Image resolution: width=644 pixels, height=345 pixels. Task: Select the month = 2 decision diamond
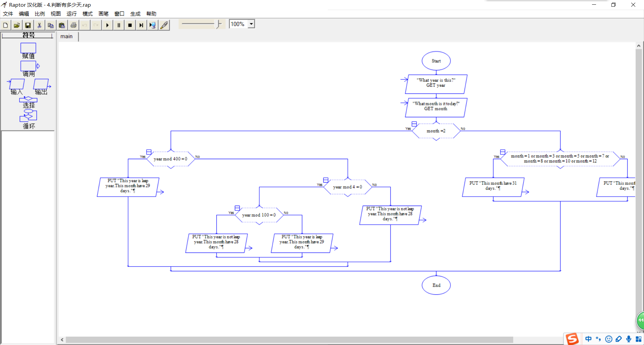(x=436, y=131)
